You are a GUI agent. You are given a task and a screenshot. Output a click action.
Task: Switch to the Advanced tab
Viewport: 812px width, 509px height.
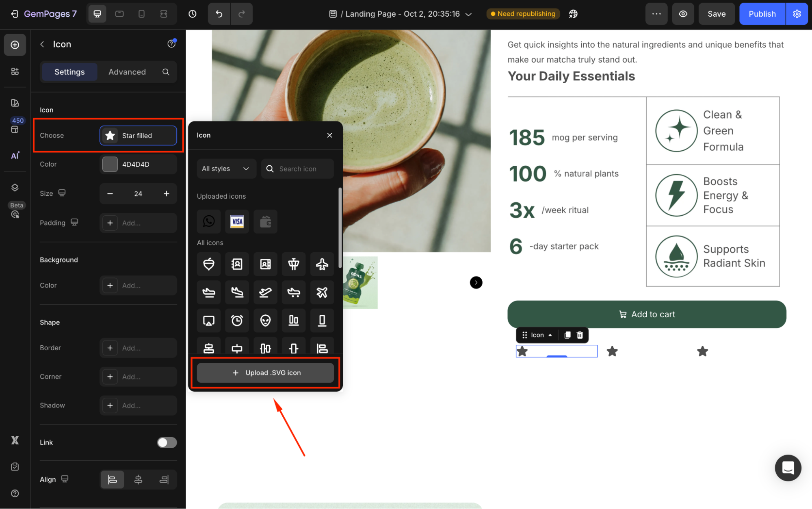127,72
